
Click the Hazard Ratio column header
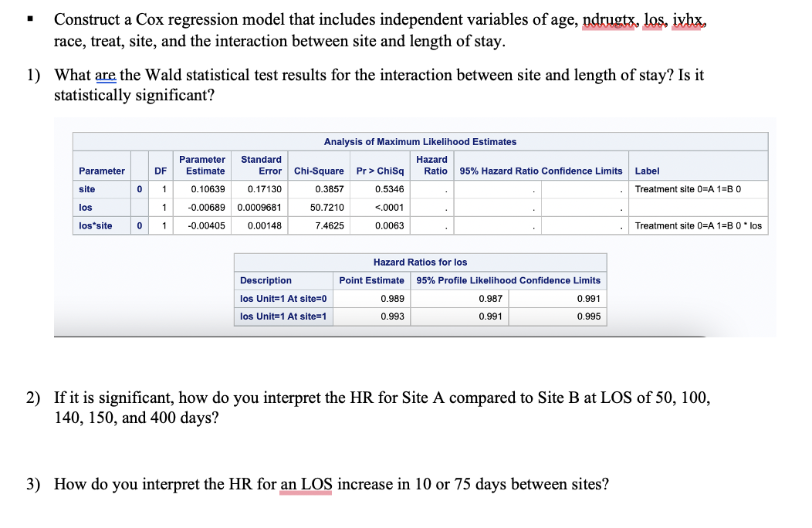point(432,165)
